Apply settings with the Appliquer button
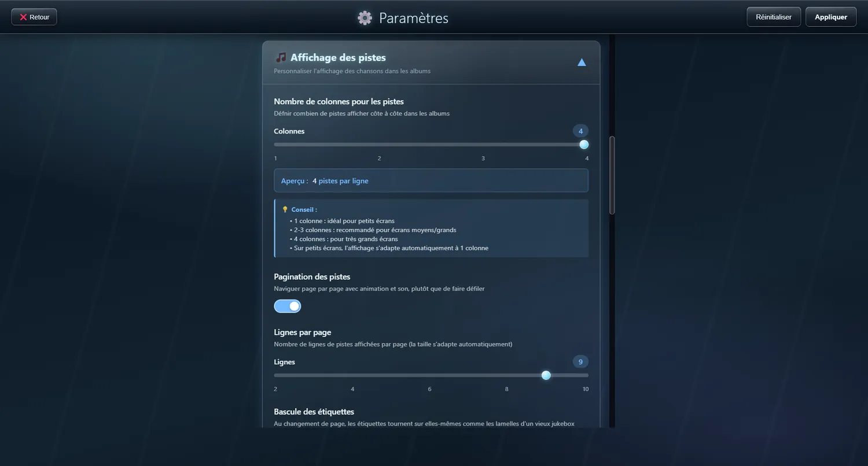Screen dimensions: 868x466 (x=831, y=17)
